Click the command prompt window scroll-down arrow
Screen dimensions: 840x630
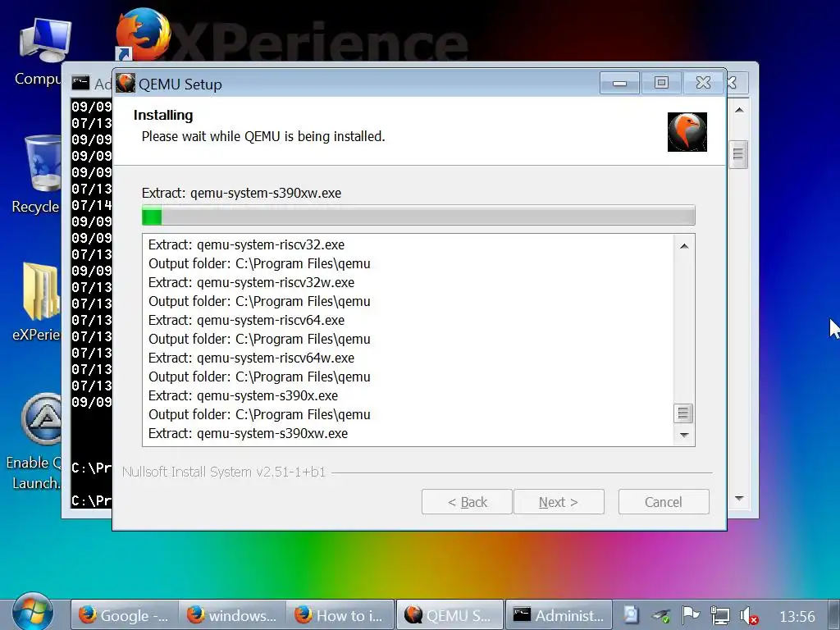pos(739,498)
